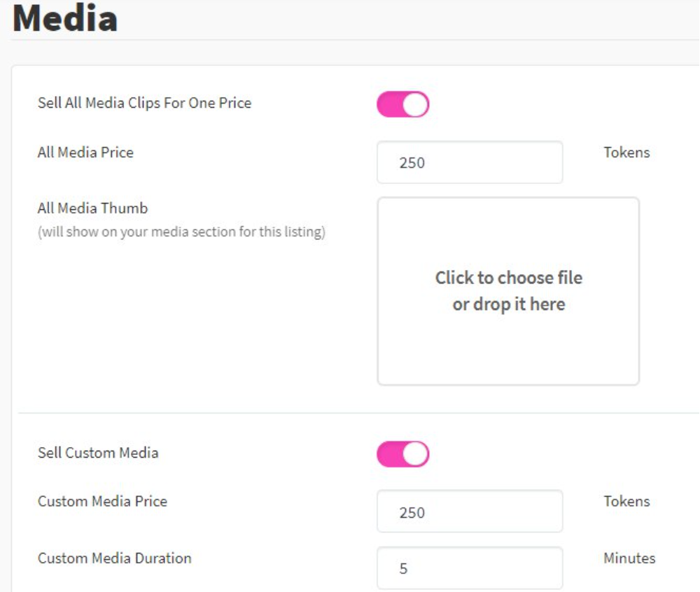
Task: Click the "Sell All Media Clips For One Price" label
Action: (144, 103)
